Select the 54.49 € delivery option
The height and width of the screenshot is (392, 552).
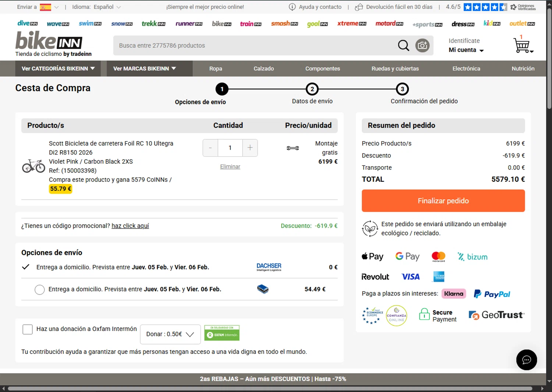(40, 290)
